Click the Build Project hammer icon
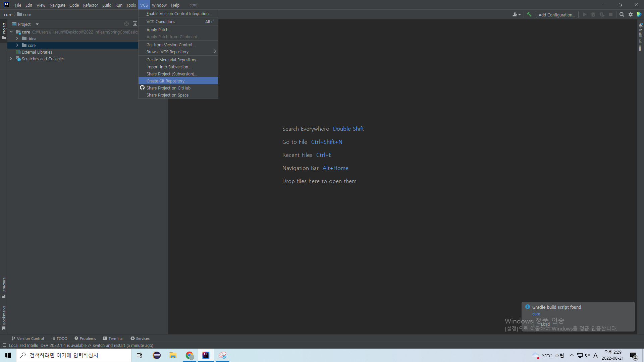Viewport: 644px width, 362px height. click(529, 14)
